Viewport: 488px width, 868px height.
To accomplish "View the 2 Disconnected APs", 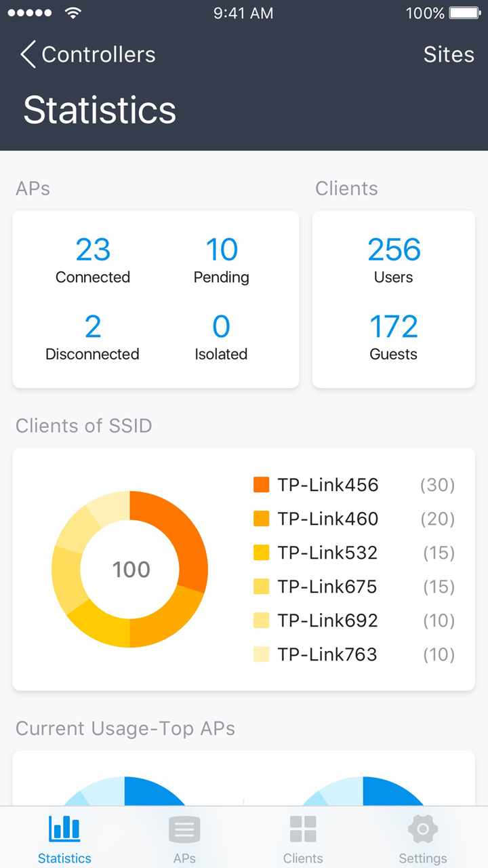I will pos(92,337).
